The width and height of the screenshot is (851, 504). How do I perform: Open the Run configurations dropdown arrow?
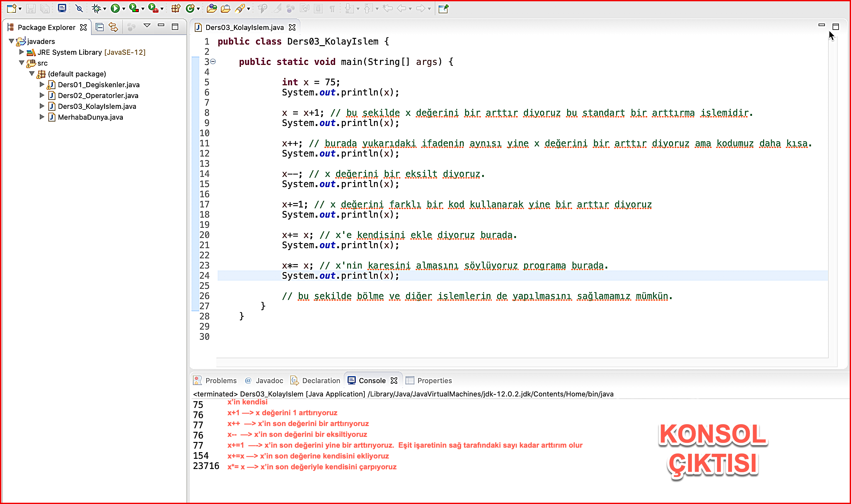pos(123,9)
